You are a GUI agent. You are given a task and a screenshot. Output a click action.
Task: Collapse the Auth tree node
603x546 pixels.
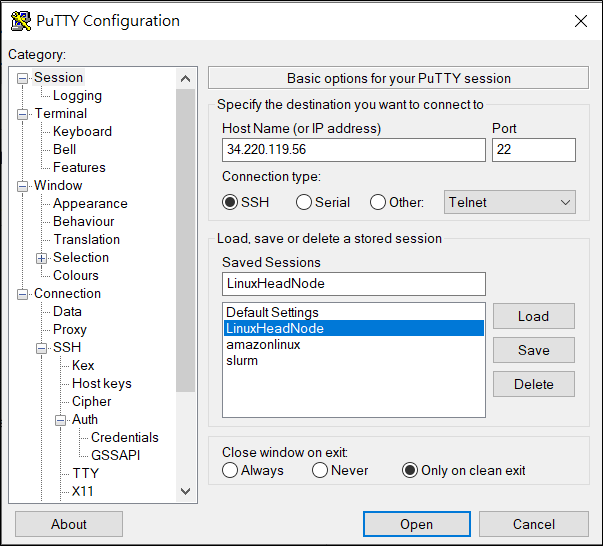tap(61, 420)
